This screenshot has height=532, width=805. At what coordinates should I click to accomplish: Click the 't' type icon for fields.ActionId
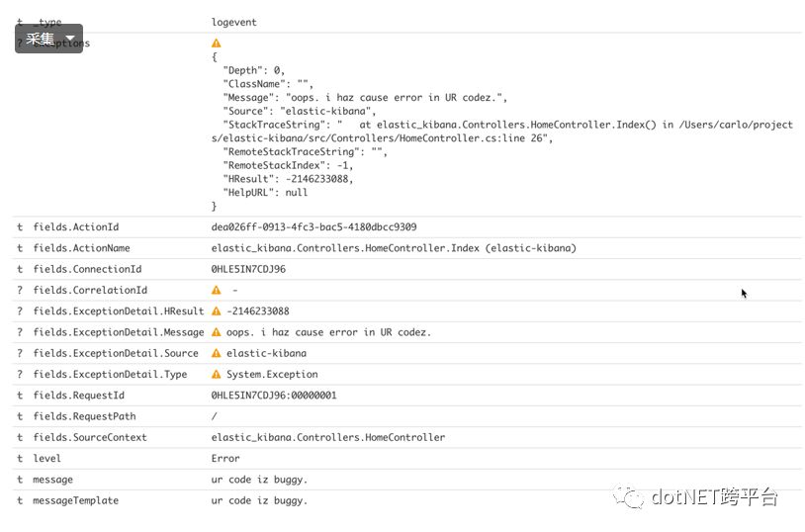click(x=20, y=227)
